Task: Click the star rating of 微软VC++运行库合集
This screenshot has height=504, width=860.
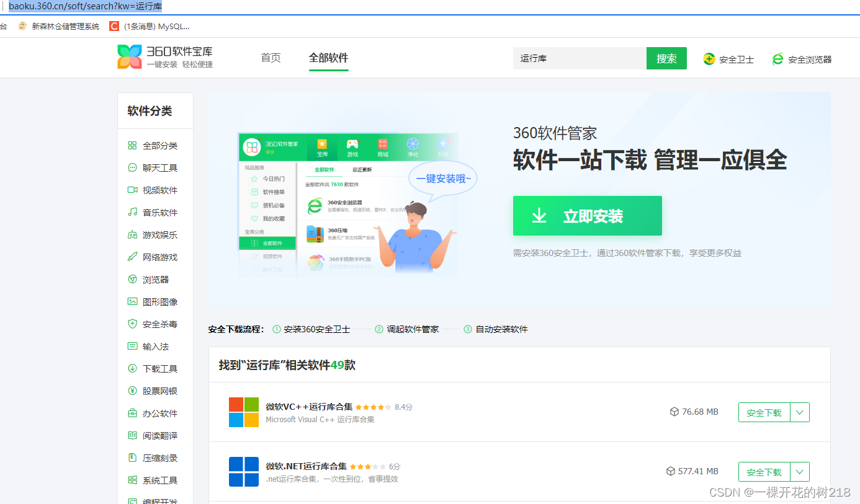Action: coord(374,407)
